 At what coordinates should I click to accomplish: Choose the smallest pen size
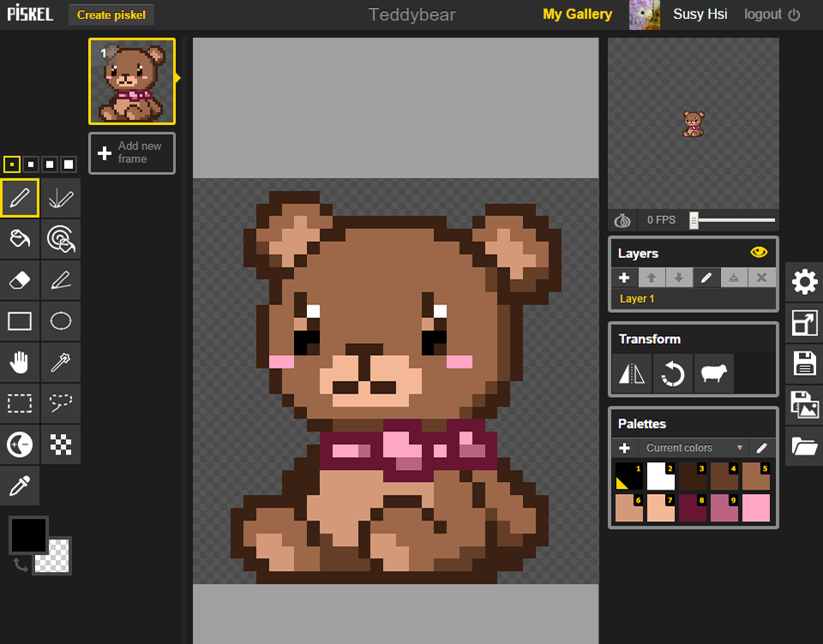click(11, 165)
